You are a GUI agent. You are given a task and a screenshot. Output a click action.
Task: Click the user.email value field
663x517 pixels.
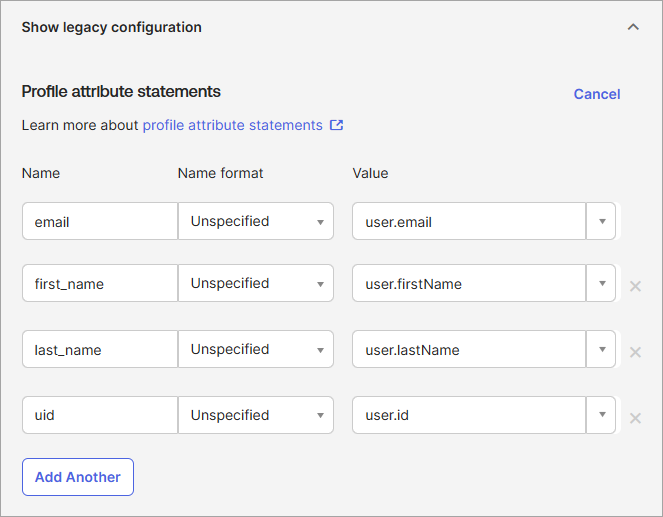469,221
